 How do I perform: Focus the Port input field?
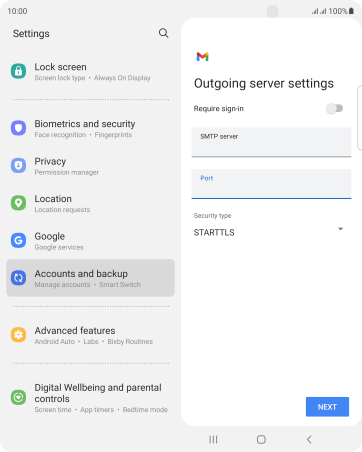[x=271, y=184]
